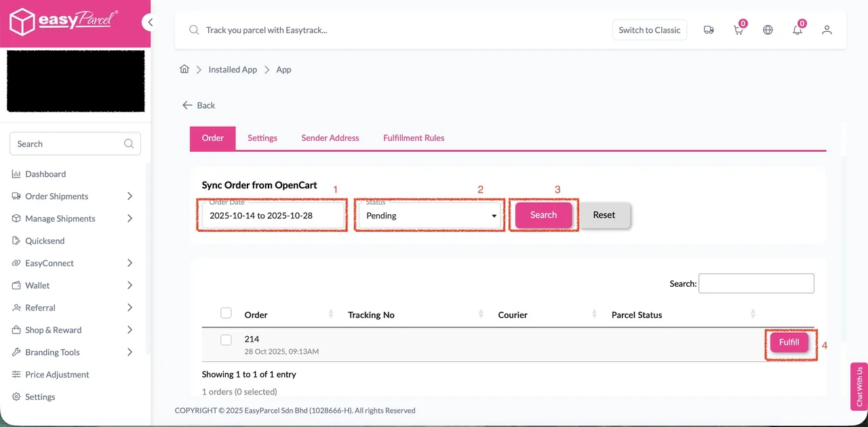Select the truck delivery icon in header

[709, 30]
